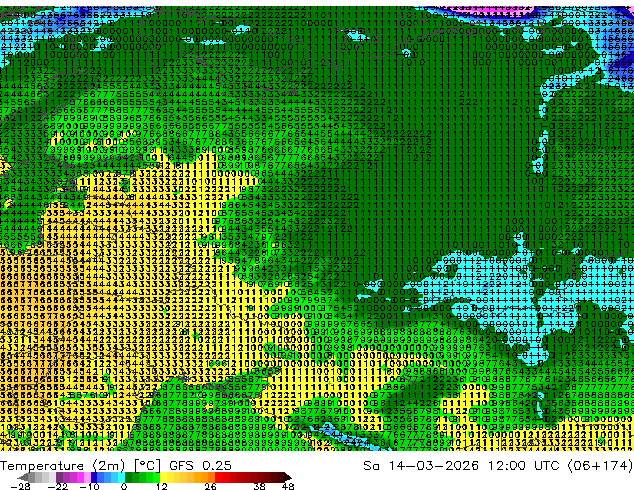Click the '26' legend label
This screenshot has width=634, height=490.
(210, 486)
